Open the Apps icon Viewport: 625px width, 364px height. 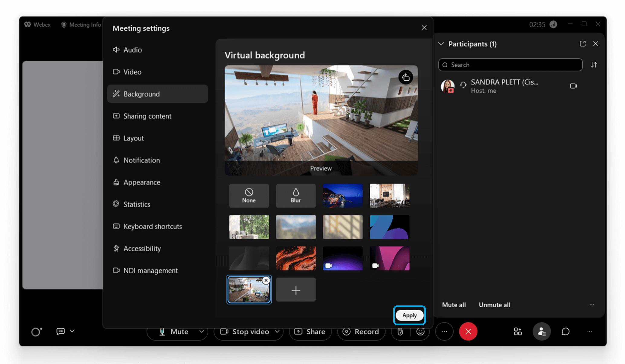click(518, 332)
